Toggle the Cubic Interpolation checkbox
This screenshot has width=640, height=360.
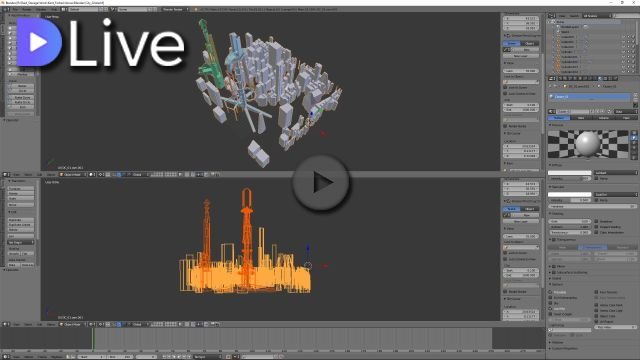pos(596,233)
